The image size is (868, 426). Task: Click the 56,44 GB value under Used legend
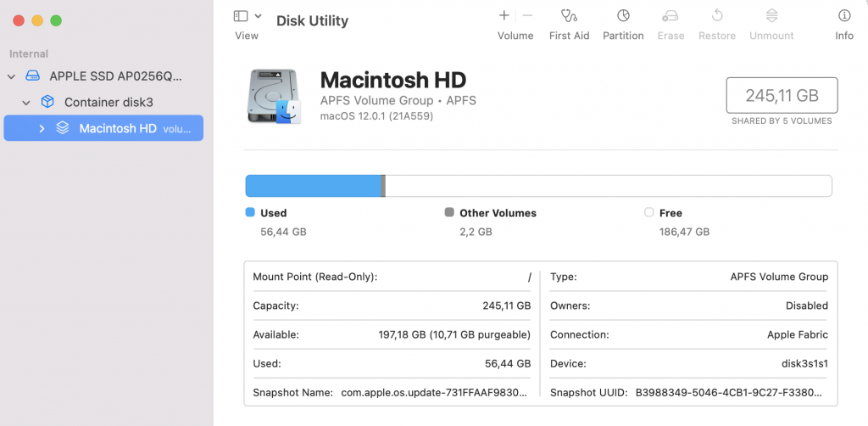click(283, 233)
